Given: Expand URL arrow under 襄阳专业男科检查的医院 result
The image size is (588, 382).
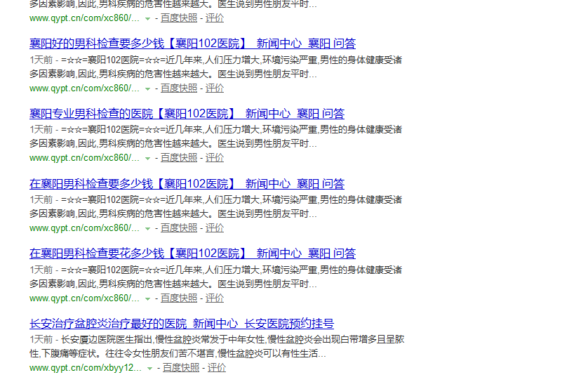Looking at the screenshot, I should point(148,159).
